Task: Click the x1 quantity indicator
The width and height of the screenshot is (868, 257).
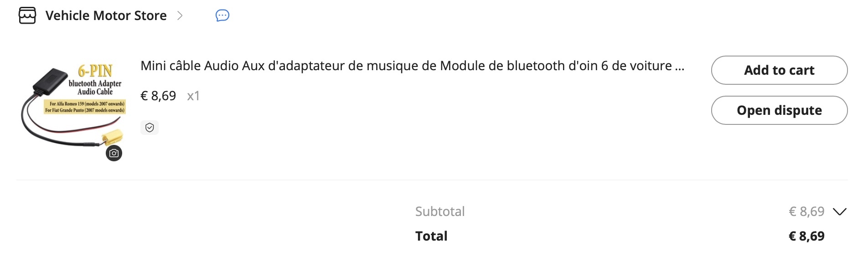Action: (x=193, y=96)
